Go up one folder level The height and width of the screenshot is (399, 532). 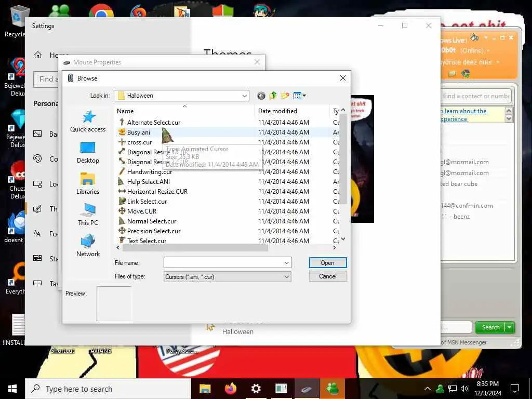[x=273, y=96]
